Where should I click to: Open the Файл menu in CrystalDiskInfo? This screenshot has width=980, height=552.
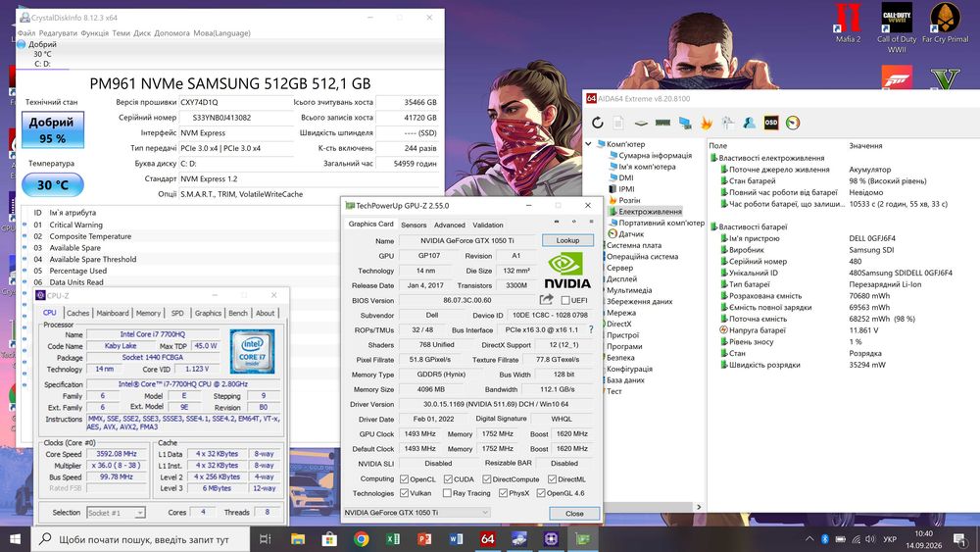click(x=26, y=33)
